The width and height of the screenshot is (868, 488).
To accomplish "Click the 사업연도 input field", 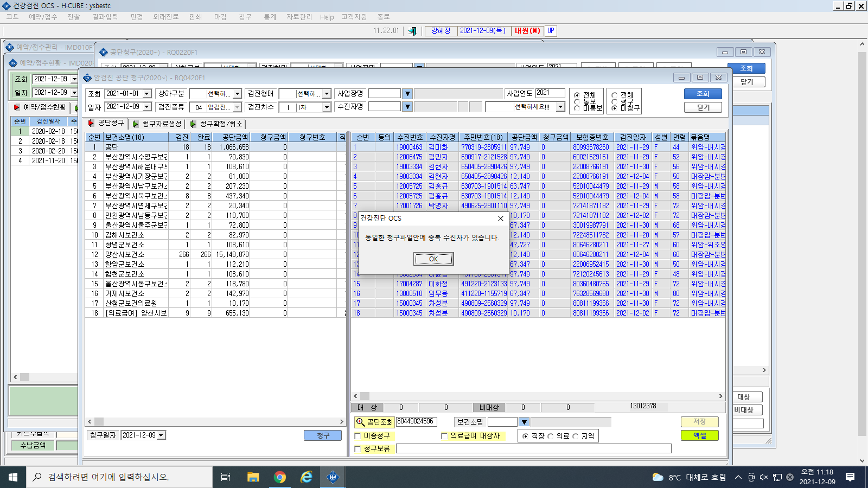I will (550, 93).
